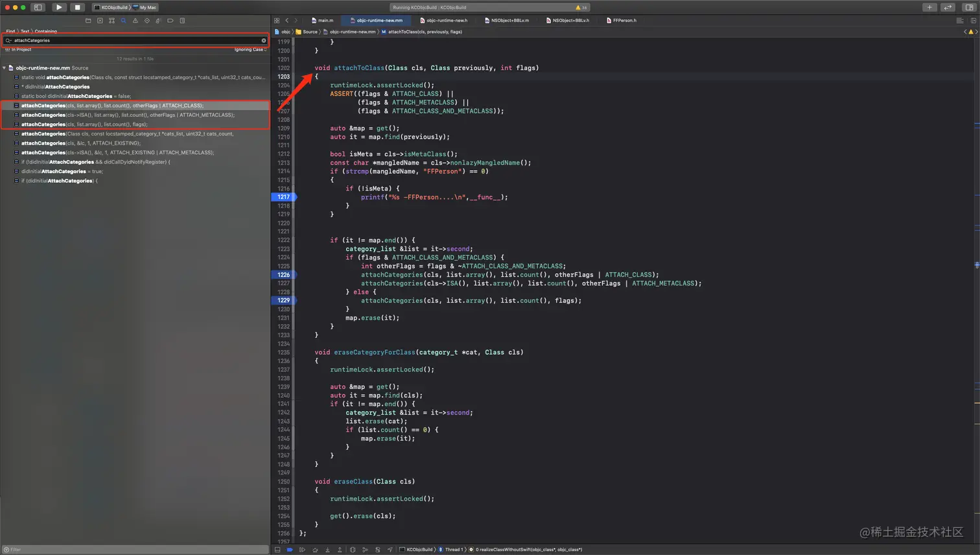980x555 pixels.
Task: Switch to the objc-runtime-new.mm tab
Action: coord(376,20)
